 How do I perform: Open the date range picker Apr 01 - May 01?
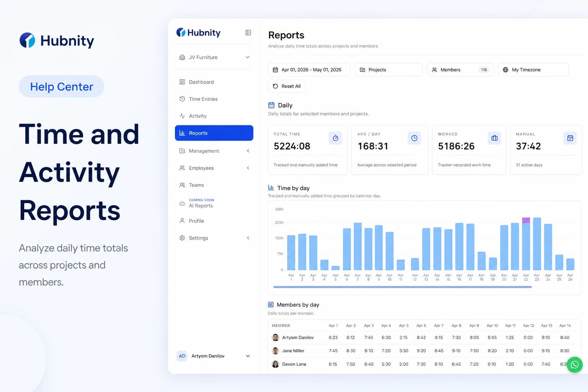(x=309, y=70)
